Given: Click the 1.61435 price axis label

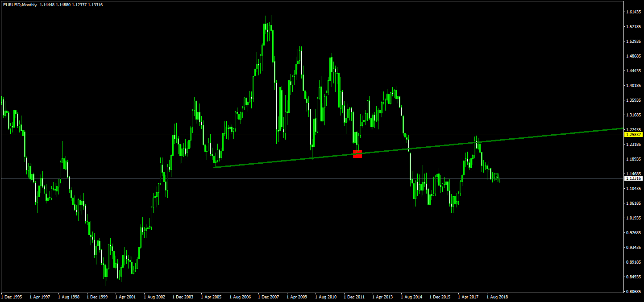Looking at the screenshot, I should pos(634,12).
